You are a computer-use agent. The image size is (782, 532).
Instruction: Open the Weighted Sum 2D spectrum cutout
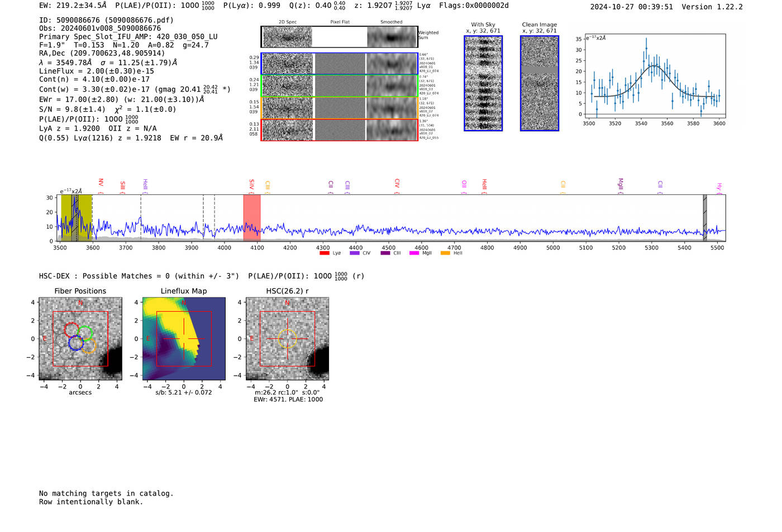[x=339, y=37]
